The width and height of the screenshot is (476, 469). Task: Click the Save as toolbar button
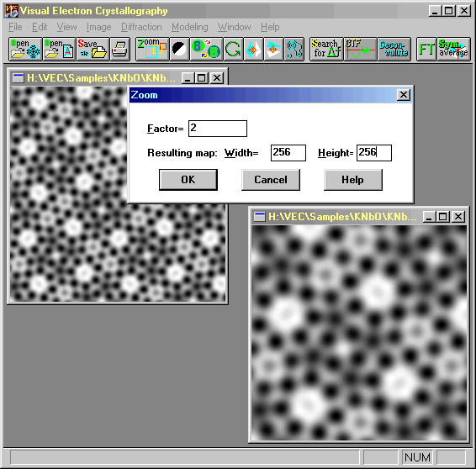click(93, 49)
